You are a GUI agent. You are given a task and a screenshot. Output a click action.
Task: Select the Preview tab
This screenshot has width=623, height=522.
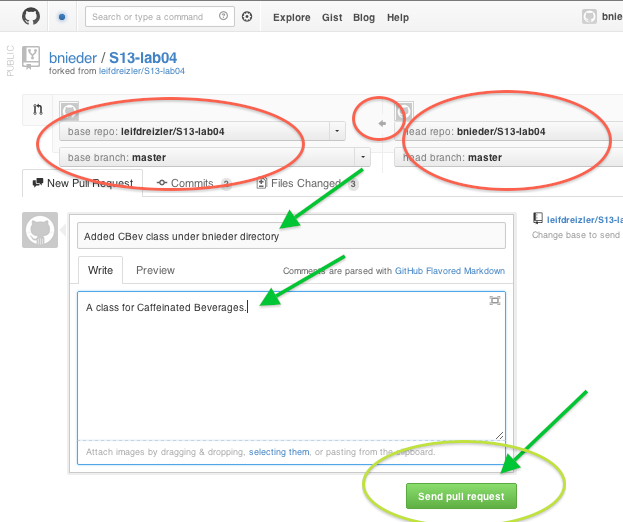[155, 270]
